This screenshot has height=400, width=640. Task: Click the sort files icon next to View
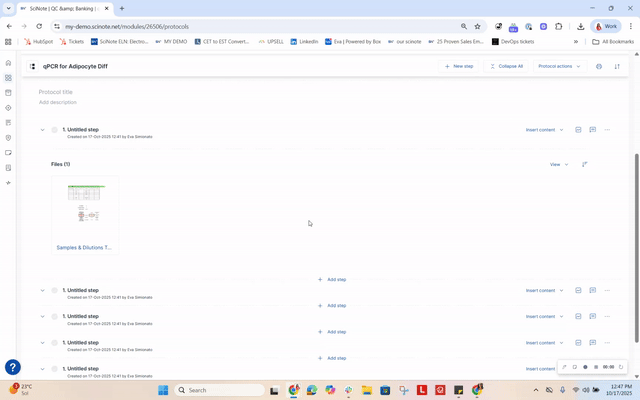[585, 164]
